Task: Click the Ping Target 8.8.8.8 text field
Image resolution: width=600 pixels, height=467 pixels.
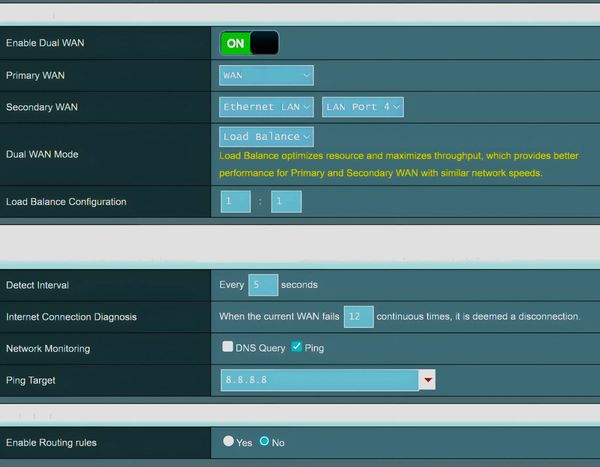Action: pos(318,380)
